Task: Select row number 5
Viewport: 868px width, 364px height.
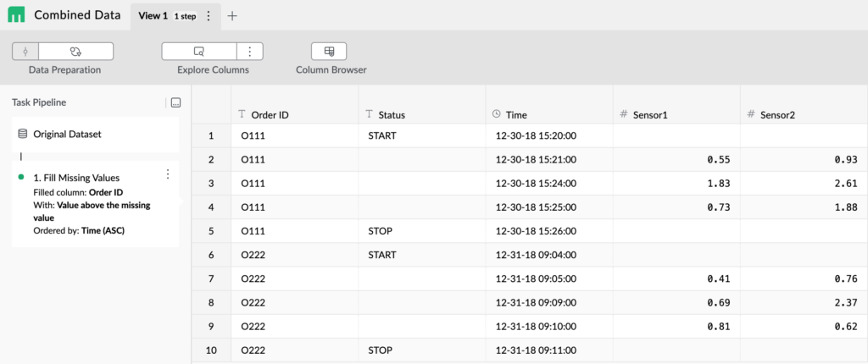Action: (x=211, y=231)
